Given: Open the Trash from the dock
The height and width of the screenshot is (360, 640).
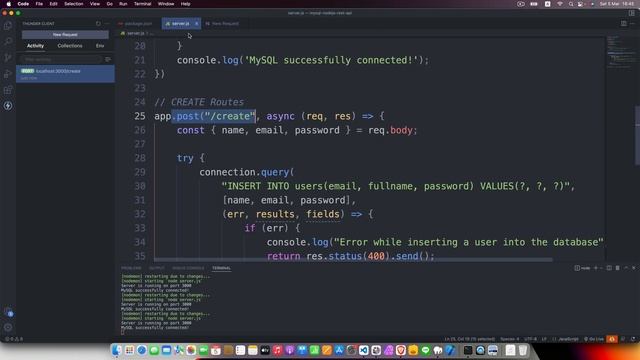Looking at the screenshot, I should click(523, 350).
